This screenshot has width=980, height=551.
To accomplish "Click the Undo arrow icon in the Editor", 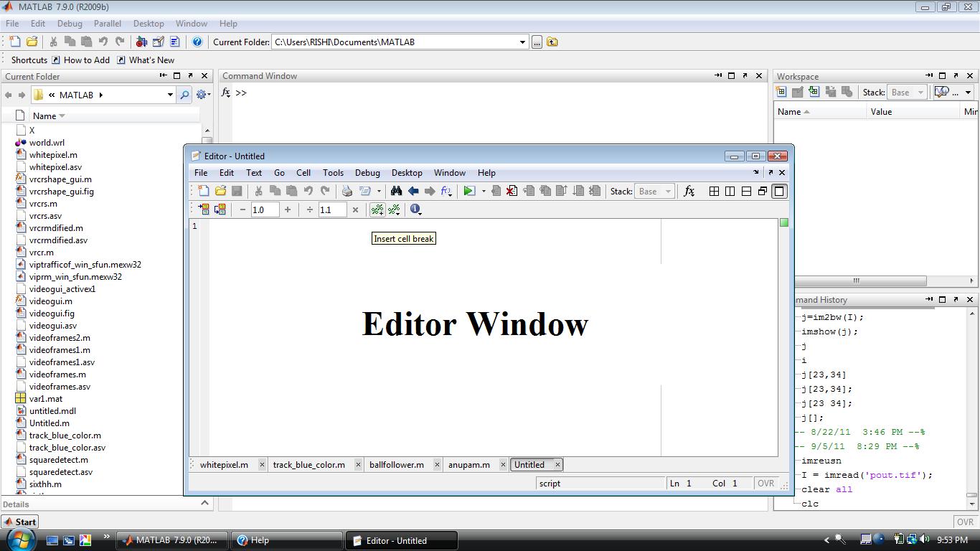I will coord(308,191).
